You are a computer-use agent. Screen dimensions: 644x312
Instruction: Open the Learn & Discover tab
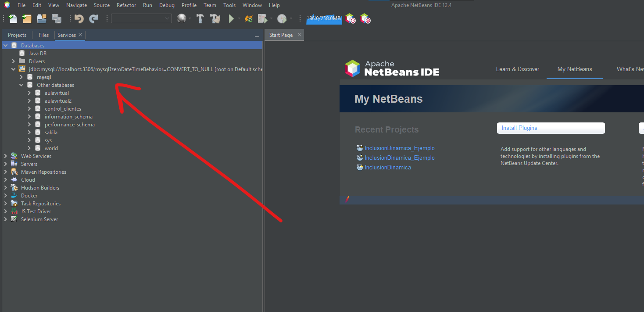[x=518, y=69]
